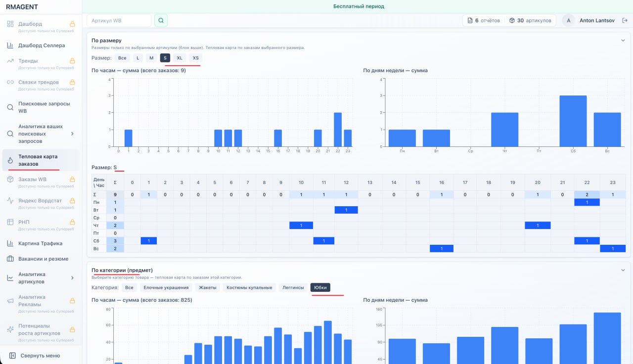Open the 6 отчётов button
This screenshot has height=364, width=633.
pos(484,21)
